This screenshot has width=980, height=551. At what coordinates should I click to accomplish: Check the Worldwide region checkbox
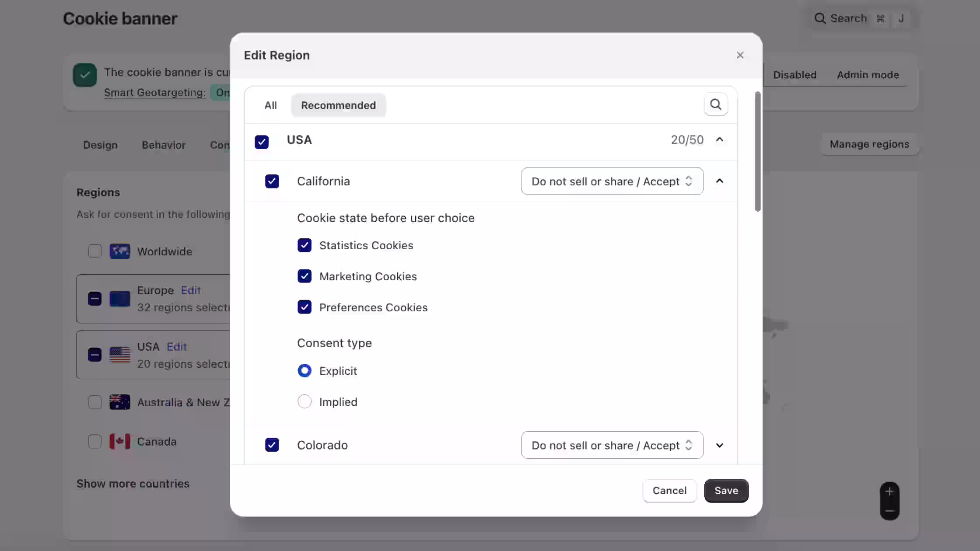94,251
